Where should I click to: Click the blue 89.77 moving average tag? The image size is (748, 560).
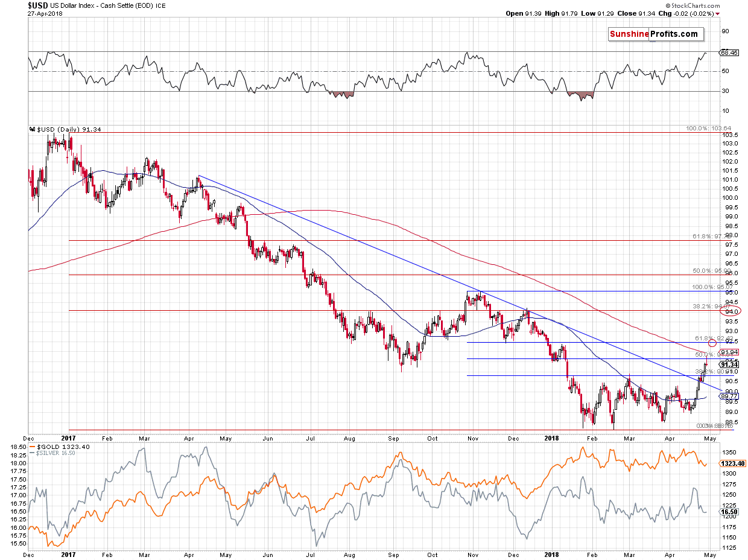pos(729,396)
